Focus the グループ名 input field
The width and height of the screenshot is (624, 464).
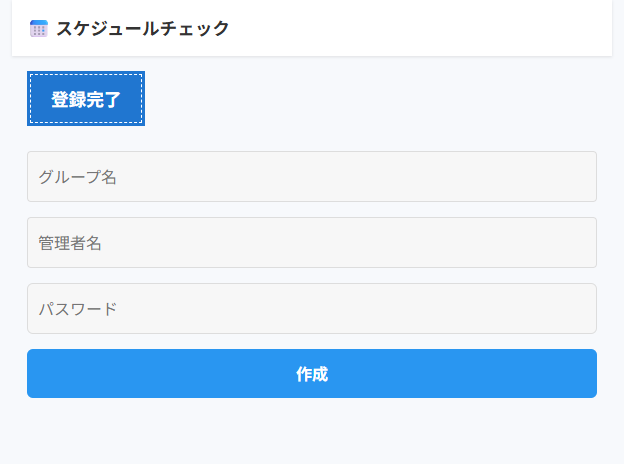(x=311, y=177)
